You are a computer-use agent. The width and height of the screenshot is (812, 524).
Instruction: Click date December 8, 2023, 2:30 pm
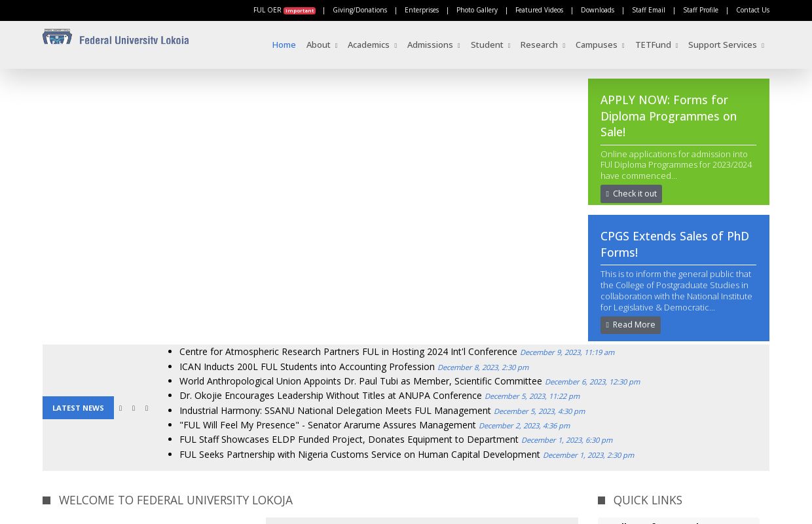tap(483, 367)
